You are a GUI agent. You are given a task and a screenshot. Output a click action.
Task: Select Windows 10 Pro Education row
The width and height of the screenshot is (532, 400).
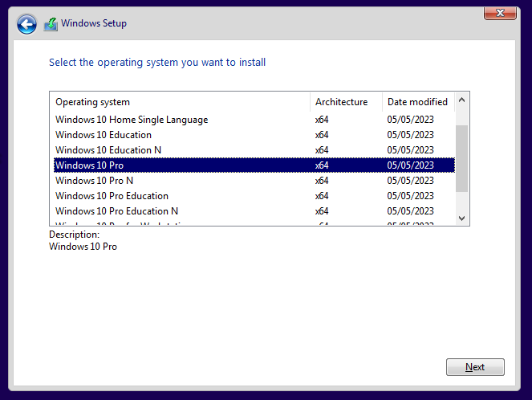254,196
